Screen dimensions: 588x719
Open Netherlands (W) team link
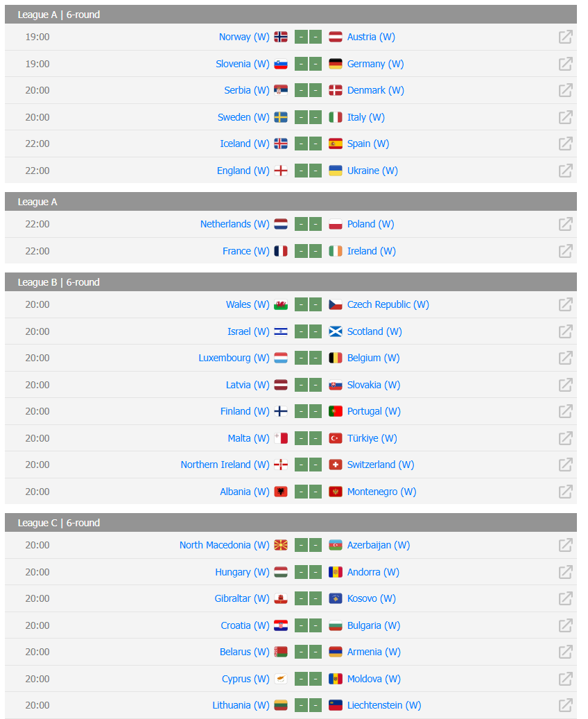pyautogui.click(x=235, y=224)
